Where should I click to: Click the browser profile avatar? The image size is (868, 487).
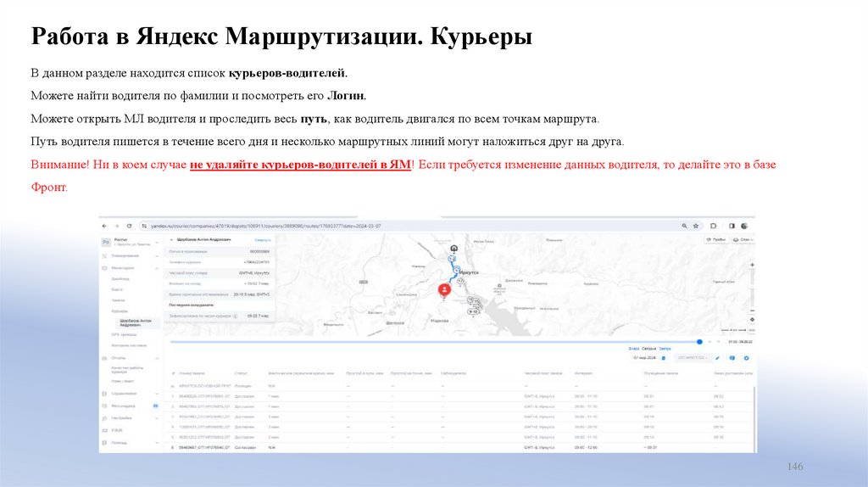[x=744, y=226]
